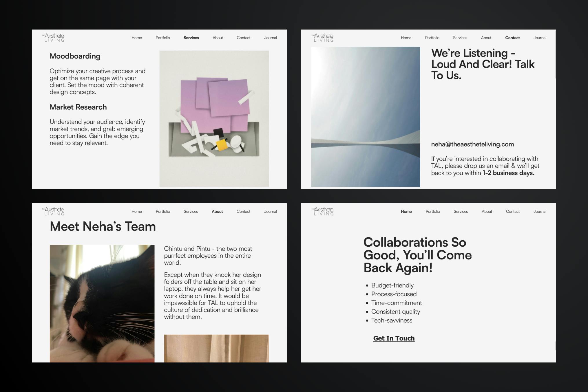
Task: Open Portfolio from the Home page navigation
Action: (x=432, y=211)
